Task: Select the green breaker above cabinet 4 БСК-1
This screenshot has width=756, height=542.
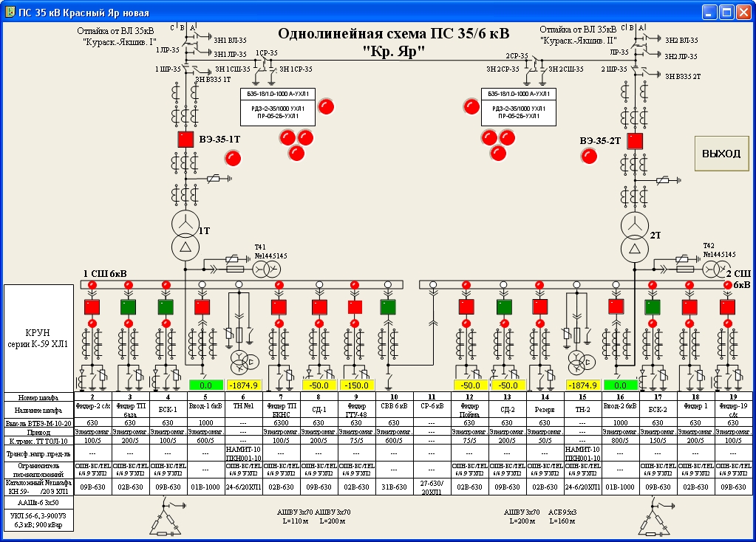Action: [x=166, y=307]
